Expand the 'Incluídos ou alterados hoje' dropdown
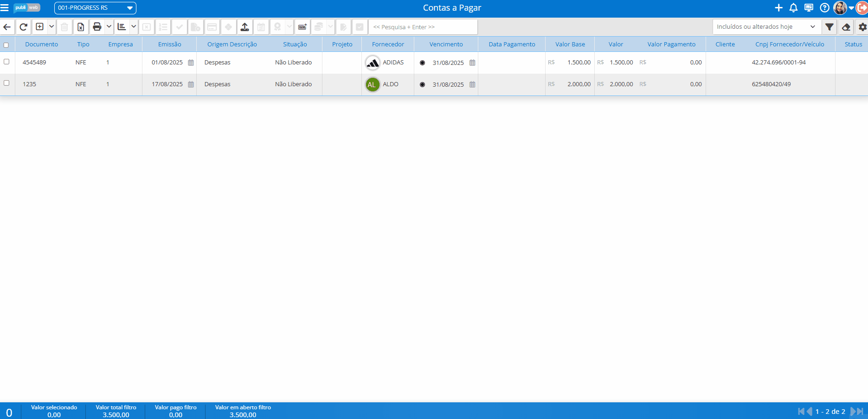 766,27
